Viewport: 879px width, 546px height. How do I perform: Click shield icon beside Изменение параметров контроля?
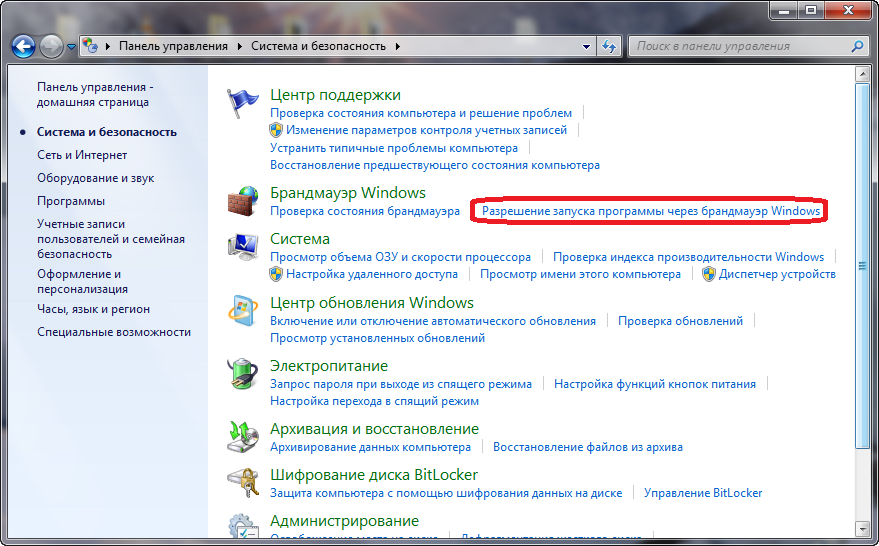point(276,130)
